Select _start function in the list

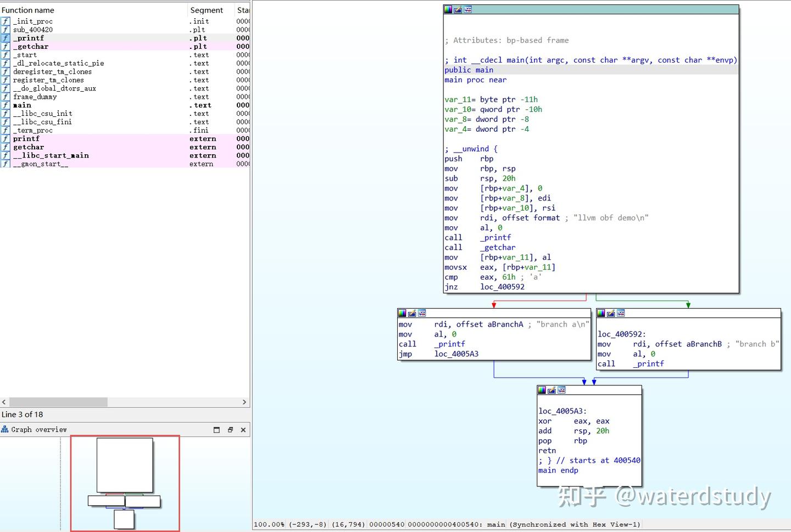point(25,55)
